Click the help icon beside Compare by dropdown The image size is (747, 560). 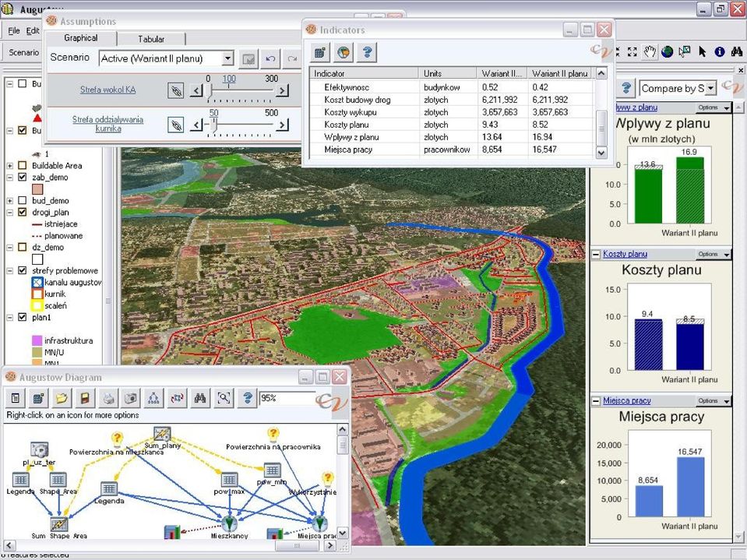(x=626, y=88)
